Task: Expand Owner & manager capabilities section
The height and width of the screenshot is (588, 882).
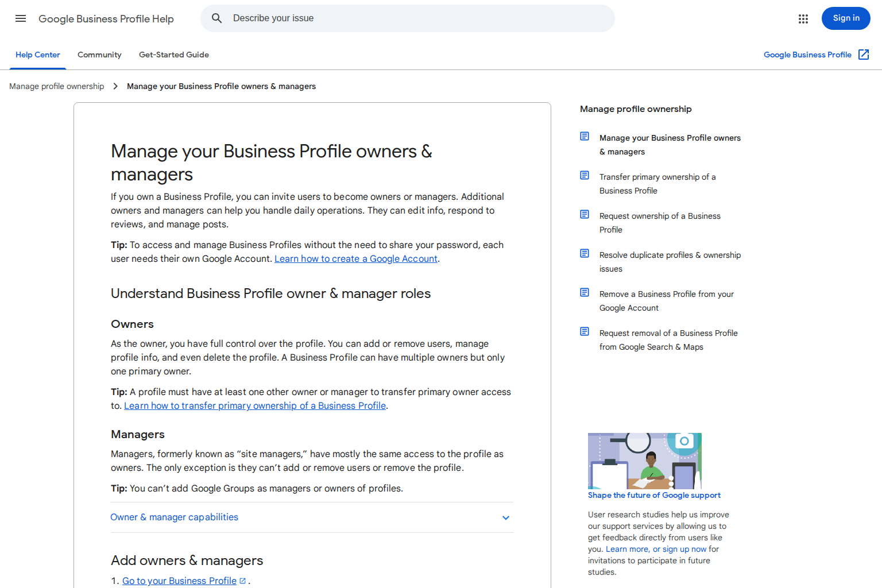Action: [312, 517]
